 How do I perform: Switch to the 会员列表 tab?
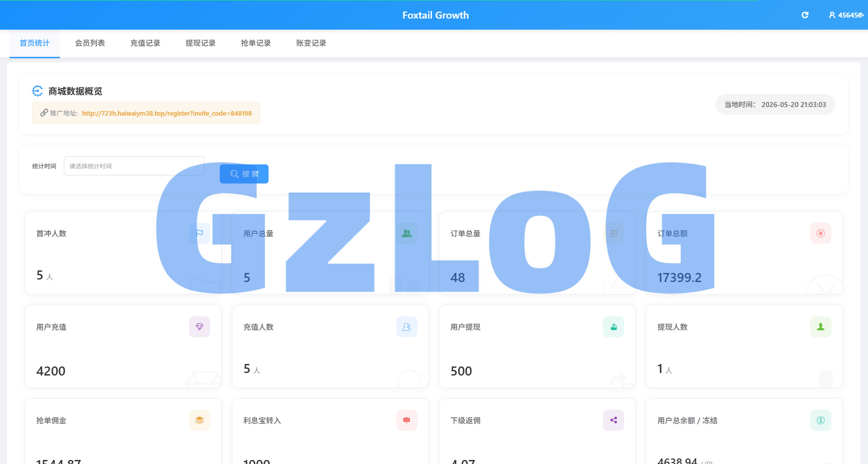tap(90, 43)
